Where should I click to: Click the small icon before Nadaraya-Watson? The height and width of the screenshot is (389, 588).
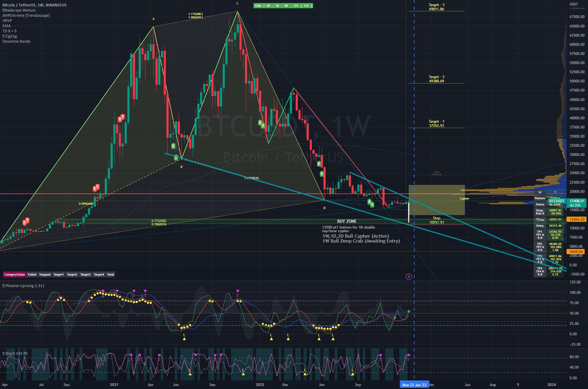[x=4, y=10]
